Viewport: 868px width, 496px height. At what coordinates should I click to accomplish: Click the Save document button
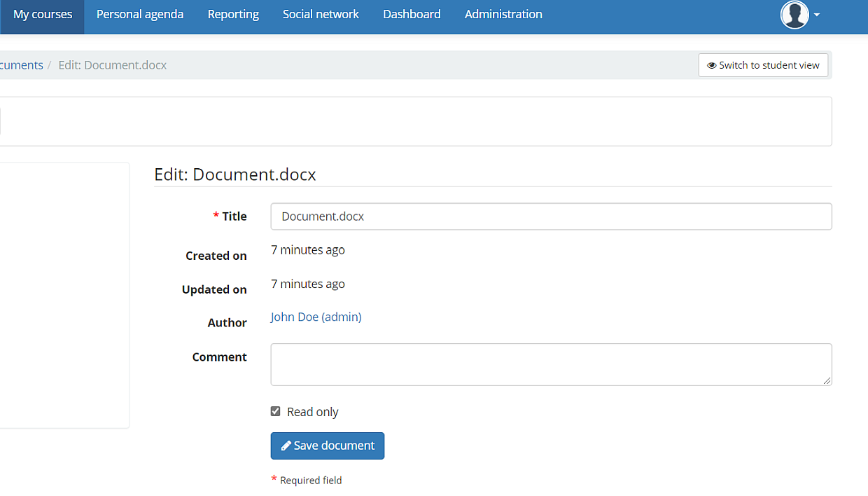point(327,446)
